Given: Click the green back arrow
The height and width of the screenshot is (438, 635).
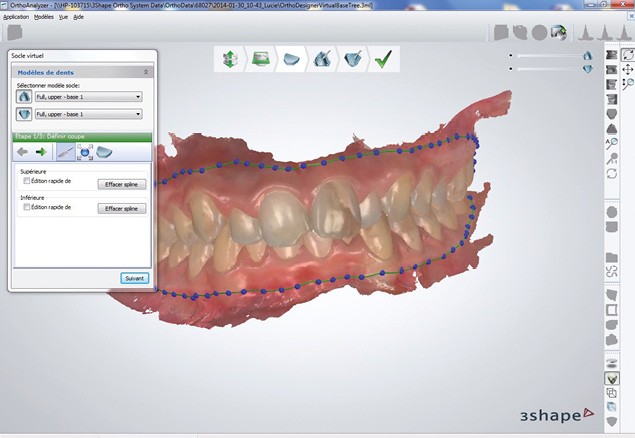Looking at the screenshot, I should [22, 152].
